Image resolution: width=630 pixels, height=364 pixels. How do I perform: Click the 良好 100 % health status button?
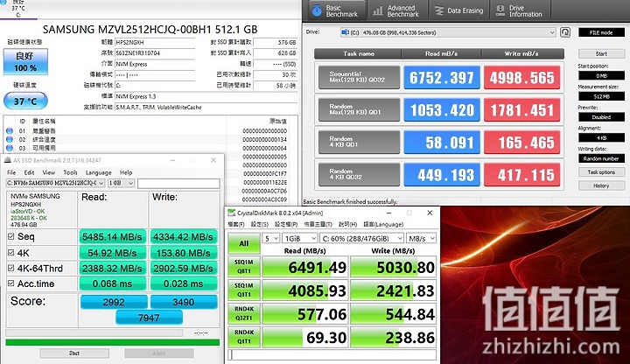25,61
